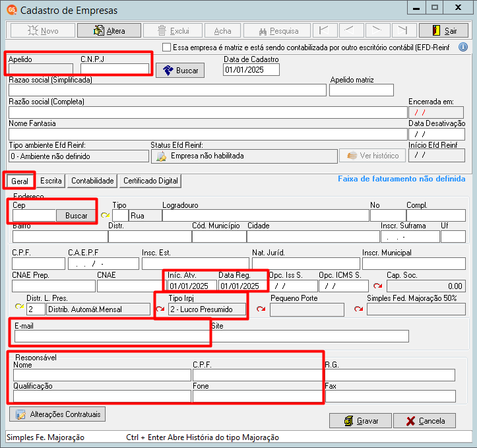Image resolution: width=477 pixels, height=448 pixels.
Task: Click red arrow icon beside Cap. Soc.
Action: coord(378,286)
